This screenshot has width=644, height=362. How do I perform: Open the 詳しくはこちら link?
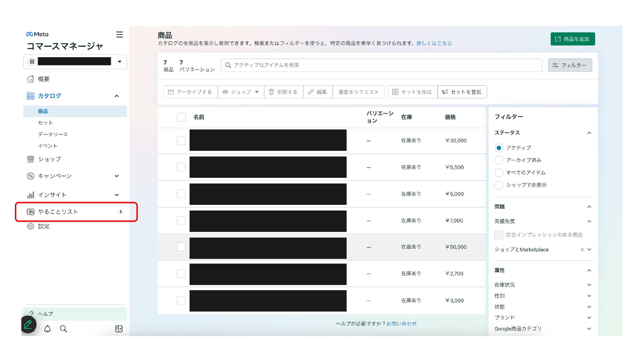click(434, 43)
